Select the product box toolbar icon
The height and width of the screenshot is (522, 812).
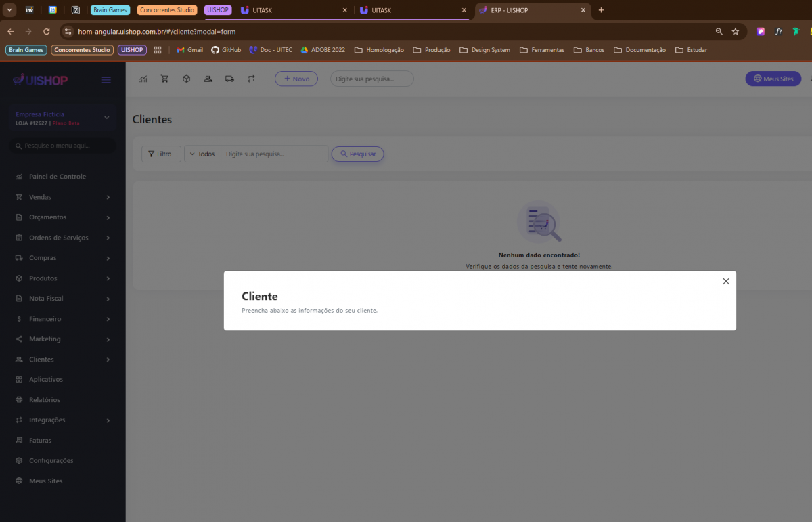[186, 79]
